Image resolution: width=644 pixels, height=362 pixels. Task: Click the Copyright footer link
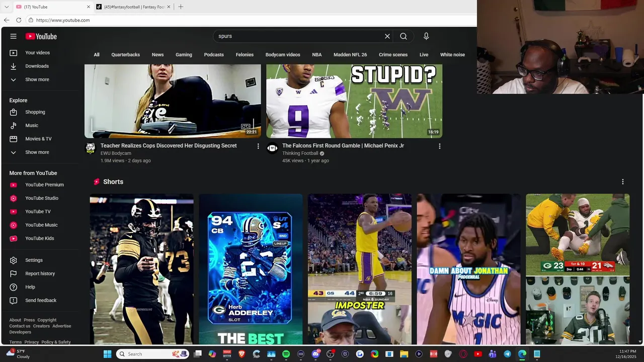tap(47, 320)
